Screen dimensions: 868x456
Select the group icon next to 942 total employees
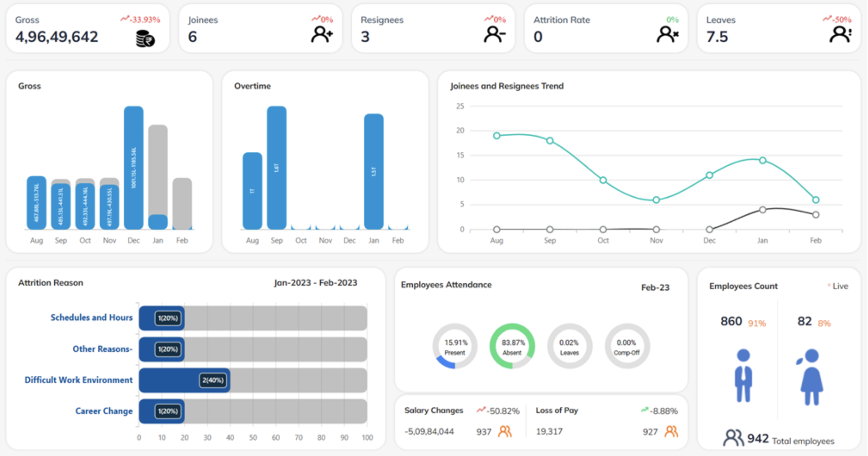[733, 437]
